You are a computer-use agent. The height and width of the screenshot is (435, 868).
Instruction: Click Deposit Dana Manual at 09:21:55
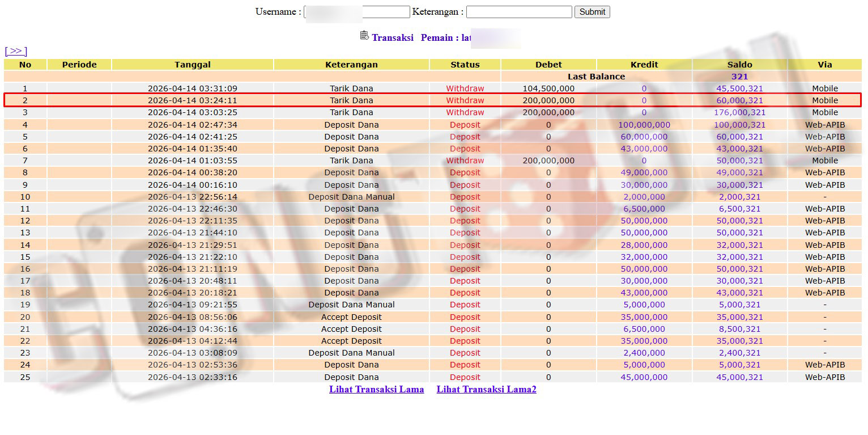[x=351, y=305]
